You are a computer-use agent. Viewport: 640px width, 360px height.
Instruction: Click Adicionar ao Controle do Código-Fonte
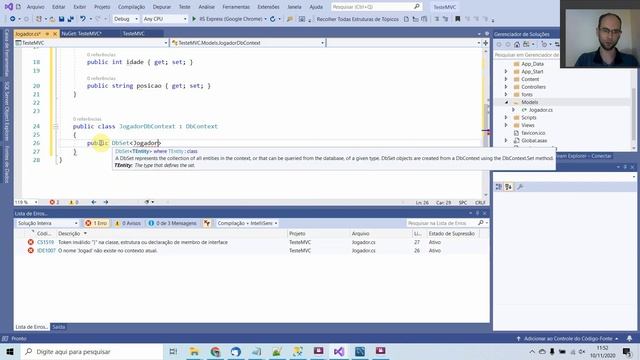(x=568, y=338)
